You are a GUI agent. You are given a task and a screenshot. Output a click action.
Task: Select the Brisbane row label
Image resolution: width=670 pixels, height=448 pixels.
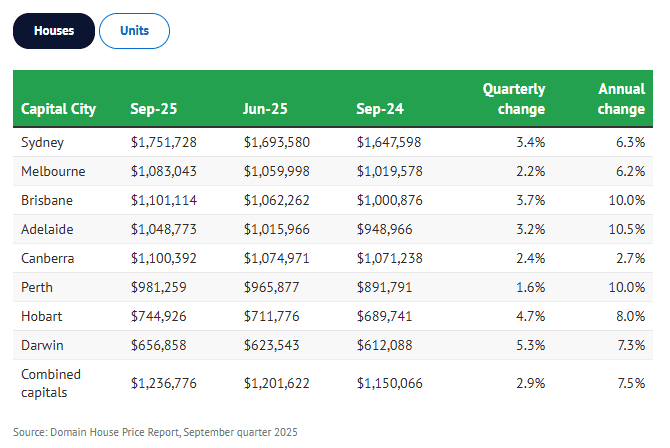pos(46,200)
